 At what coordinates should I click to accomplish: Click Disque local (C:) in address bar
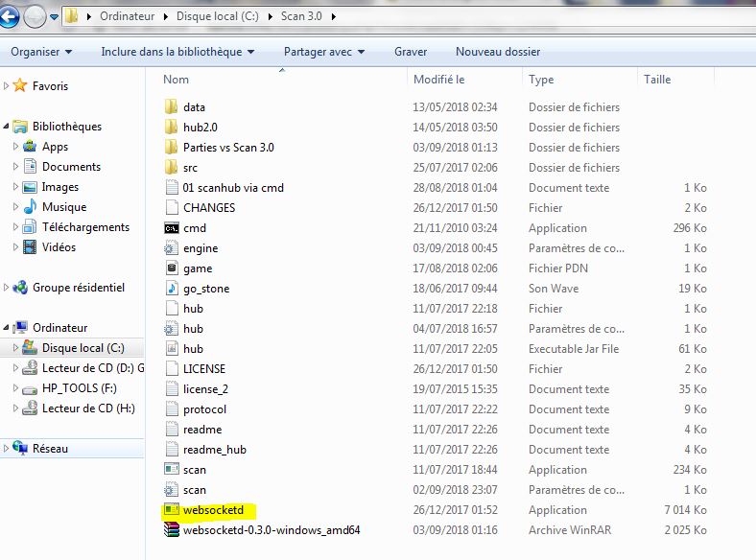click(x=218, y=17)
